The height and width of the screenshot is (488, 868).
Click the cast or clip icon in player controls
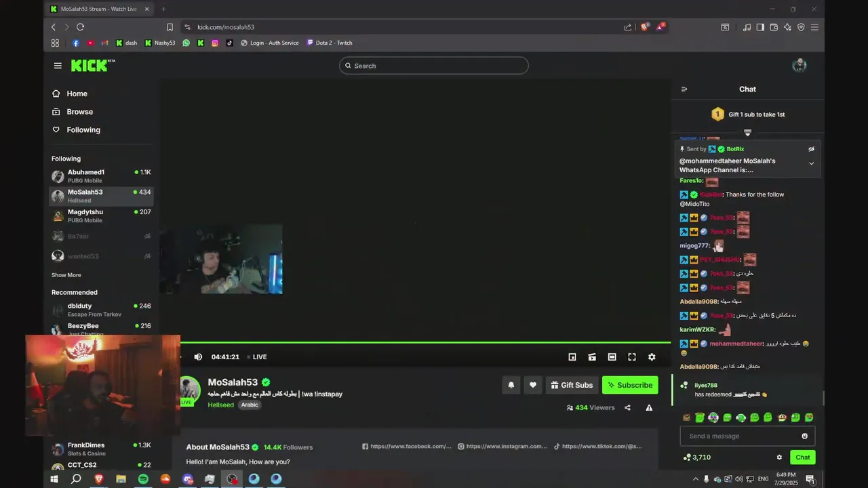pos(592,357)
